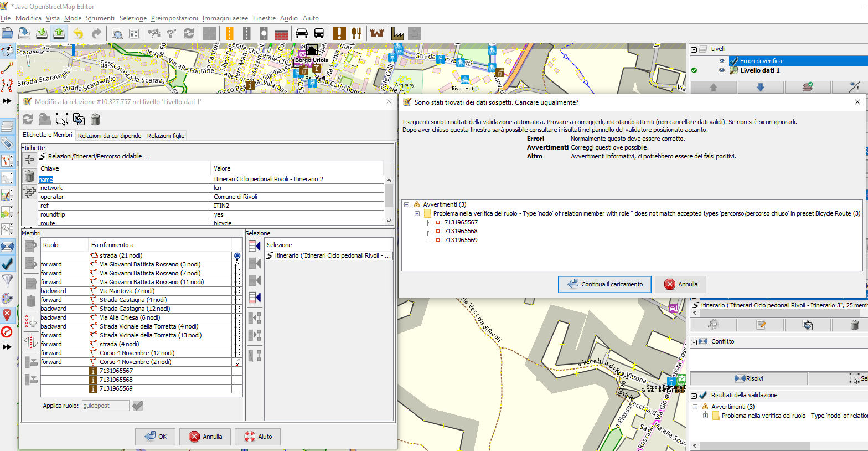Toggle visibility of Errori di verifica layer
The width and height of the screenshot is (868, 451).
point(721,61)
